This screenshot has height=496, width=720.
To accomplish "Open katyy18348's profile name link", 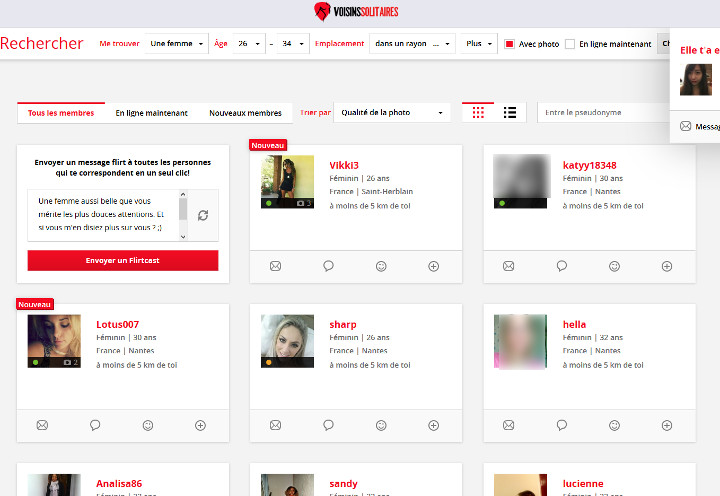I will [590, 165].
